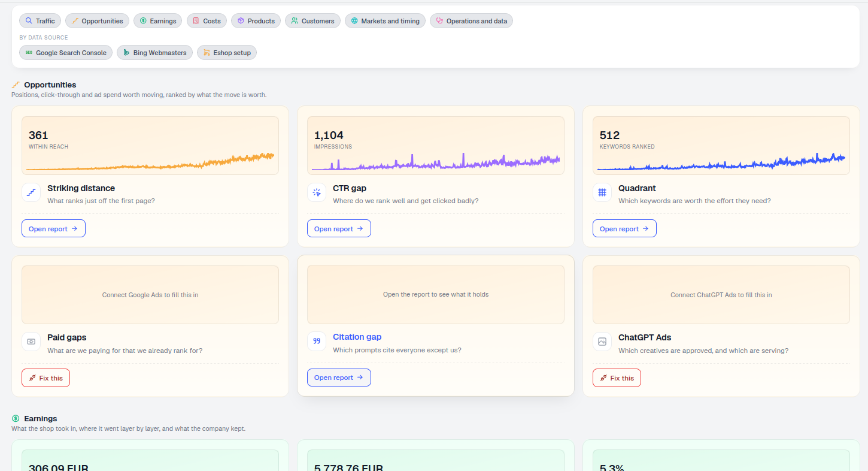Filter by Eshop setup source

tap(227, 53)
